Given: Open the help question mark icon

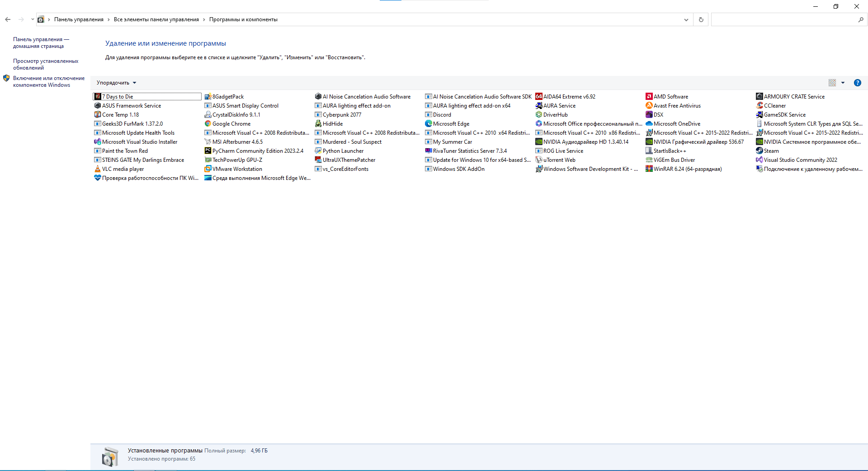Looking at the screenshot, I should [858, 83].
